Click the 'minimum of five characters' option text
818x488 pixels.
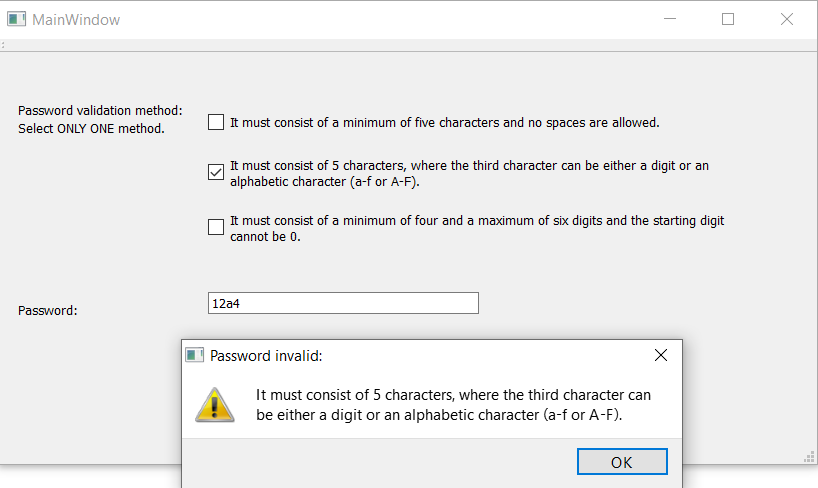(x=444, y=123)
